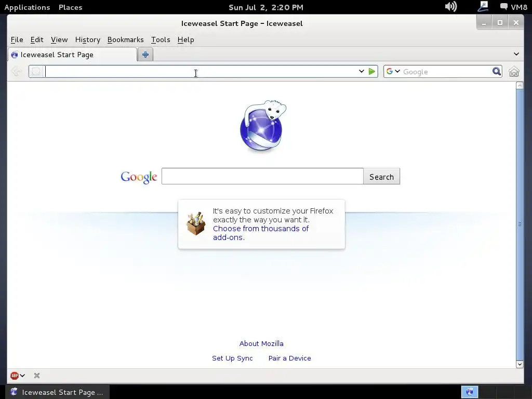Click the clock showing Sun Jul 2
Viewport: 532px width, 399px height.
[x=266, y=7]
